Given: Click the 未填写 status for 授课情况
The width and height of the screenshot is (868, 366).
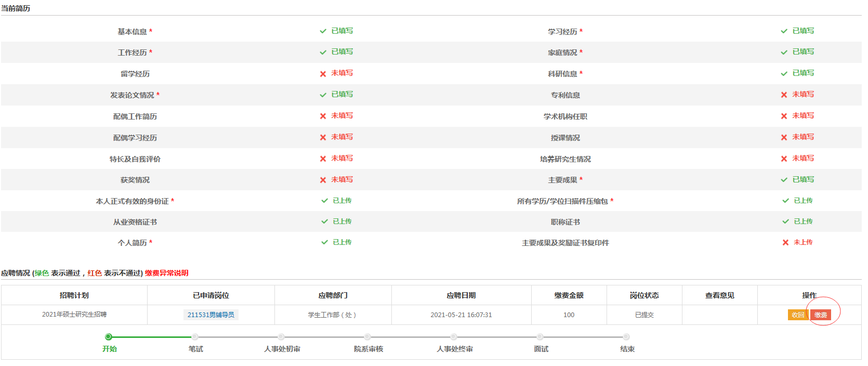Looking at the screenshot, I should pyautogui.click(x=803, y=137).
